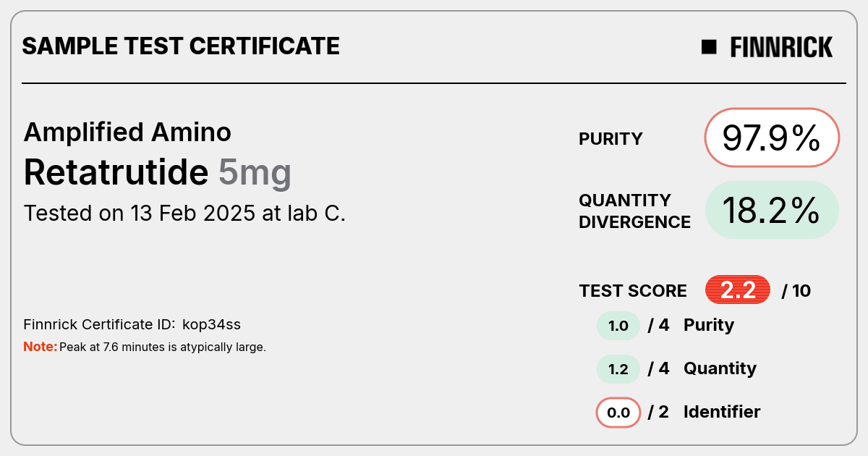
Task: Click the PURITY label beside the percentage
Action: coord(610,139)
